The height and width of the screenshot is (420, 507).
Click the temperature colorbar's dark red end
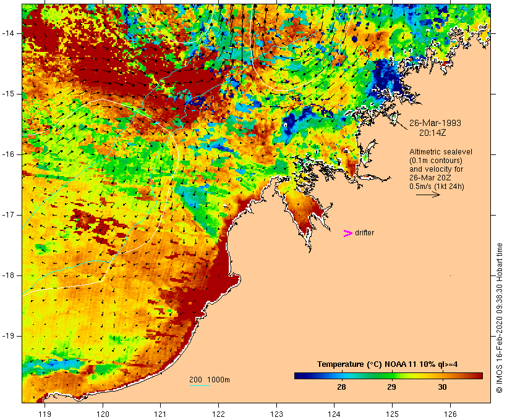pyautogui.click(x=478, y=376)
